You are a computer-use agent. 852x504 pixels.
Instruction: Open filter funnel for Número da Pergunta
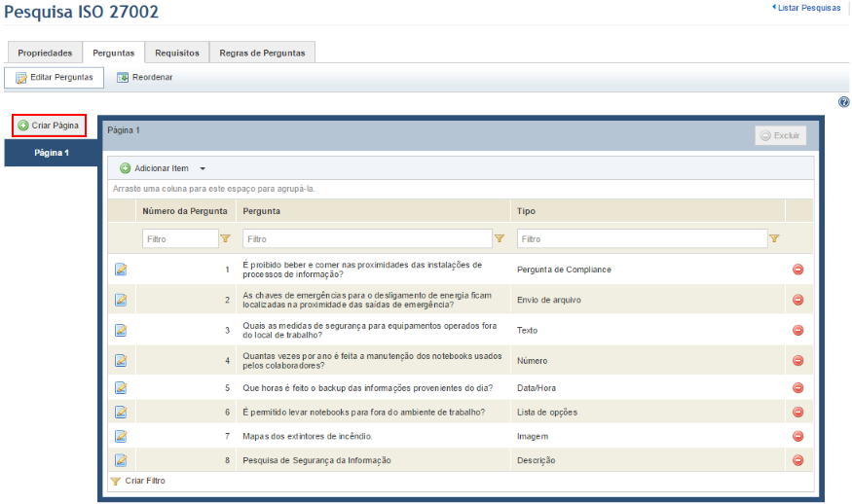(x=226, y=238)
